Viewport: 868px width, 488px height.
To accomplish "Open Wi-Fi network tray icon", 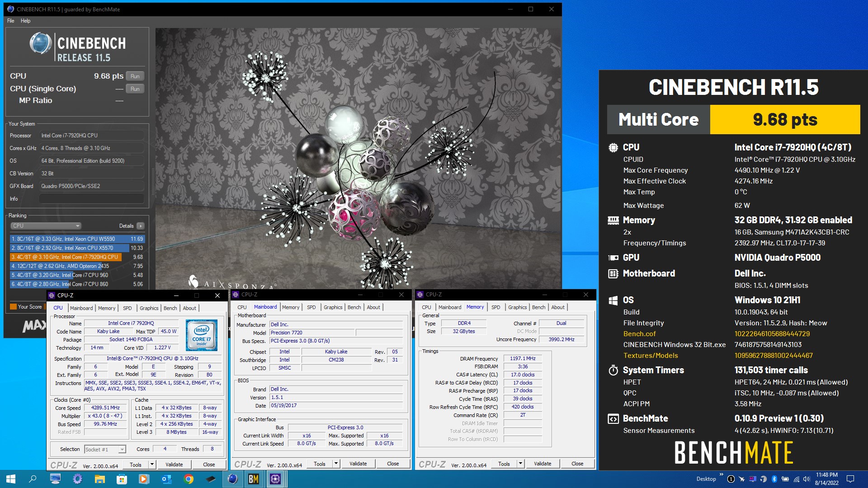I will tap(796, 479).
